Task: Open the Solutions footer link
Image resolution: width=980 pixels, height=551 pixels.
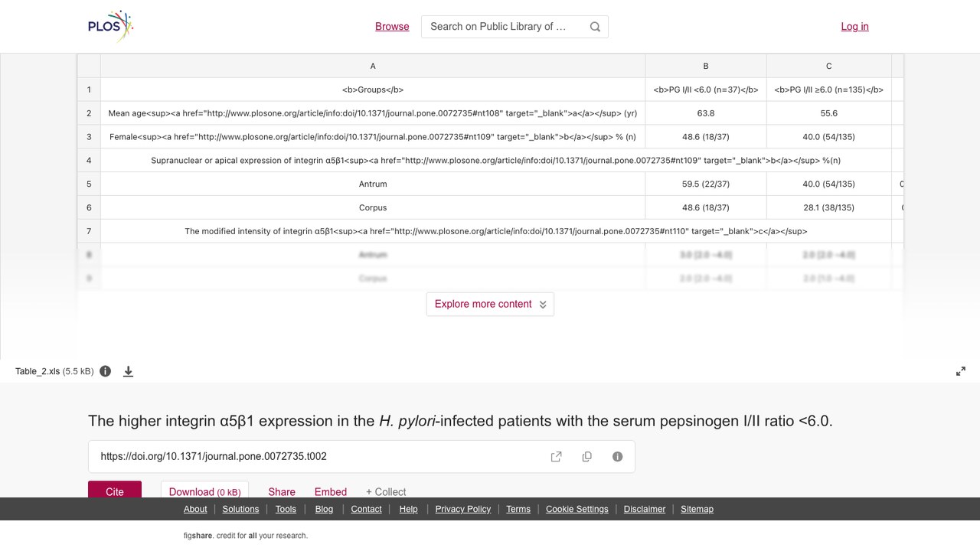Action: pos(240,509)
